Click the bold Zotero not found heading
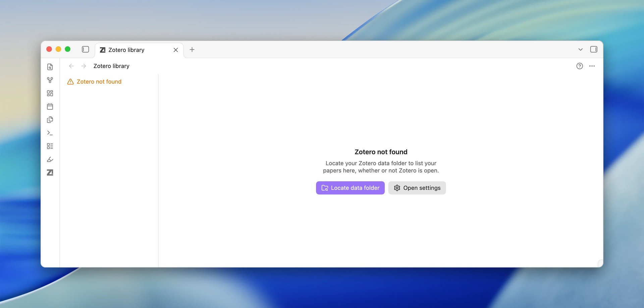 (x=381, y=152)
